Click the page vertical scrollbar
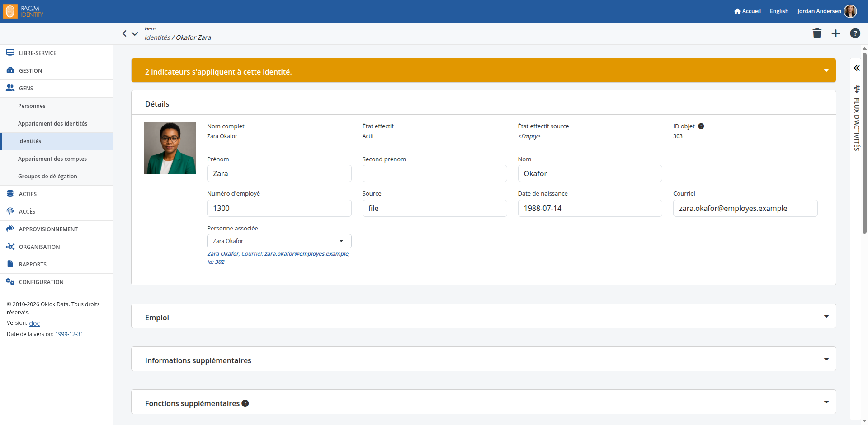This screenshot has height=425, width=868. 864,143
